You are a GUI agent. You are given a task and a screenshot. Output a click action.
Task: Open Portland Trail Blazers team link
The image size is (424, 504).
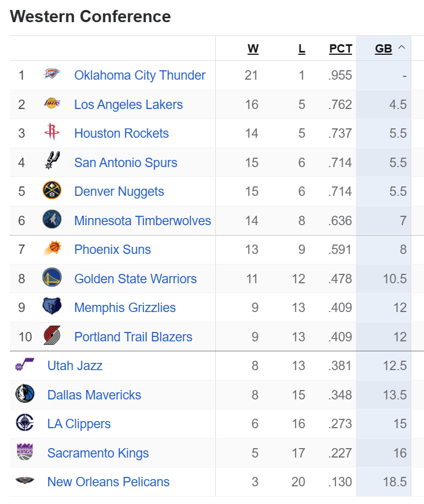pos(133,337)
